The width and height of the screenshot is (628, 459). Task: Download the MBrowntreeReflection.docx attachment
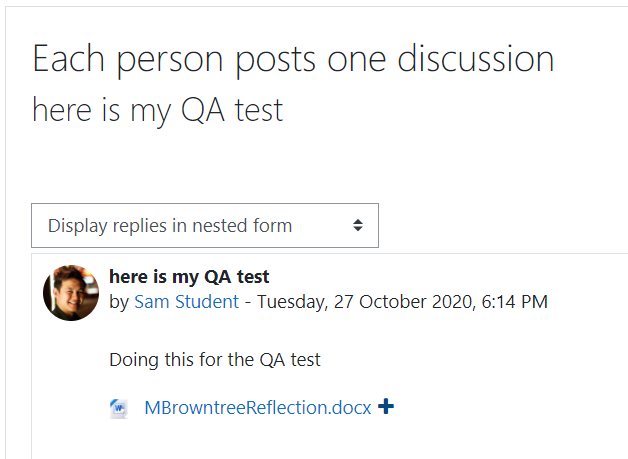[258, 408]
